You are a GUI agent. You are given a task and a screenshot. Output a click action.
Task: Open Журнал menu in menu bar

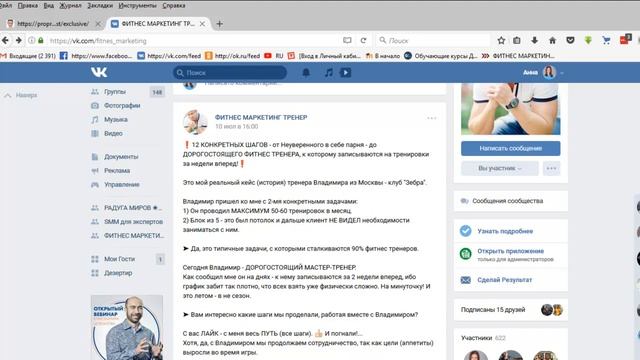(x=71, y=6)
